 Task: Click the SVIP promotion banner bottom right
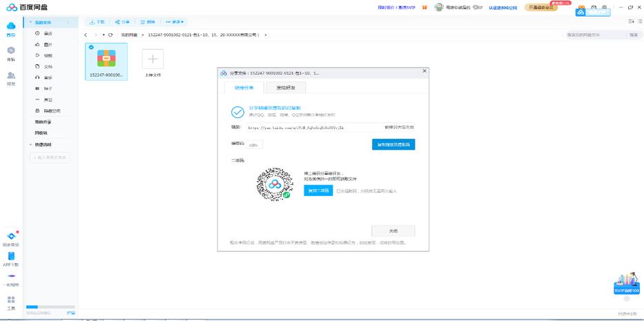tap(627, 284)
